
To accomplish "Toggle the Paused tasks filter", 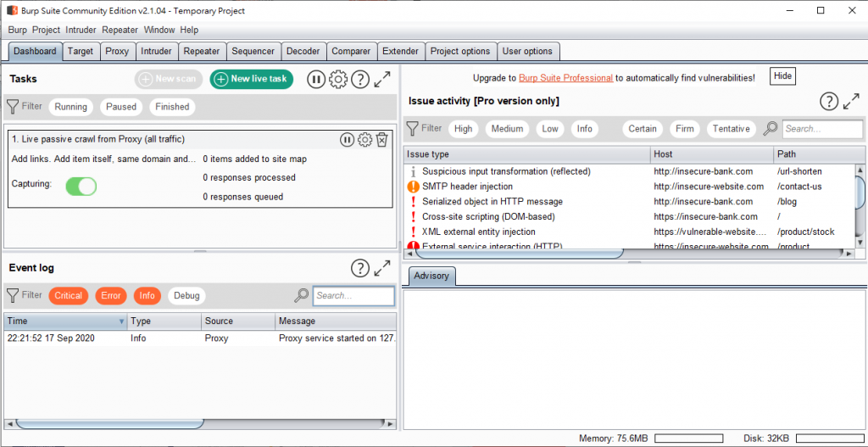I will point(121,107).
